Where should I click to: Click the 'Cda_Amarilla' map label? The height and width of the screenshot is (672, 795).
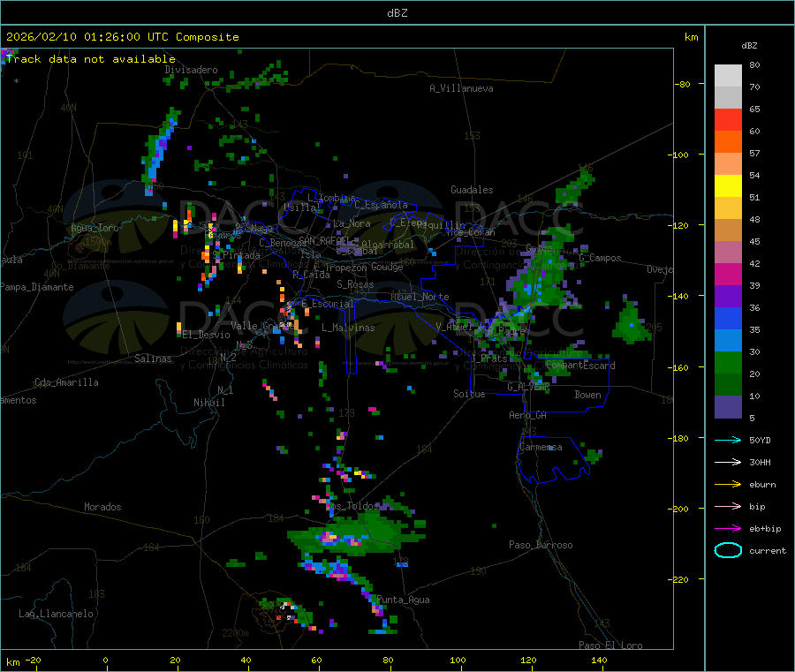click(66, 382)
